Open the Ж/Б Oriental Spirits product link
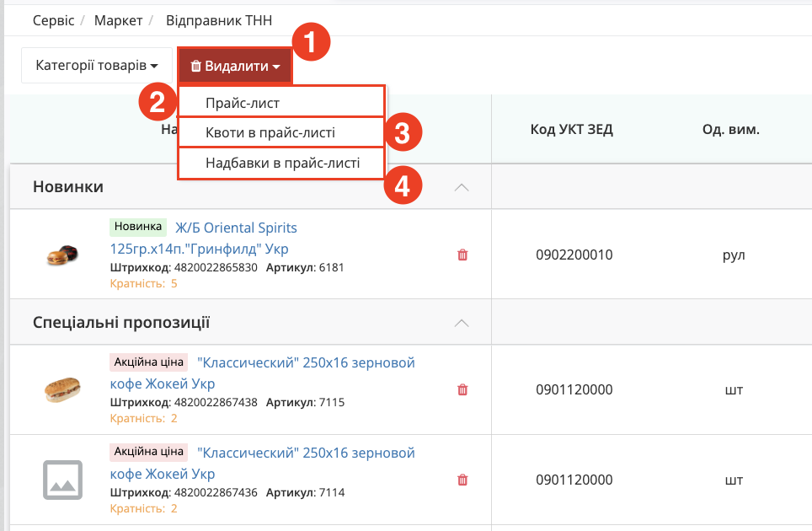Screen dimensions: 812x531 tap(204, 239)
